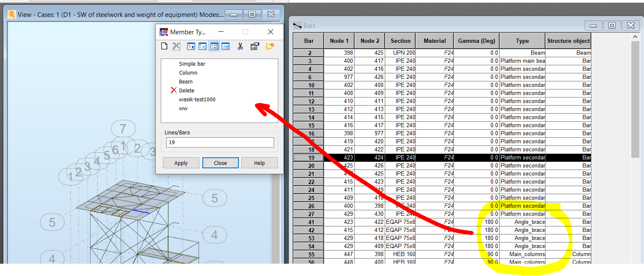Select the wasik-test1000 label
The image size is (644, 276).
tap(197, 99)
